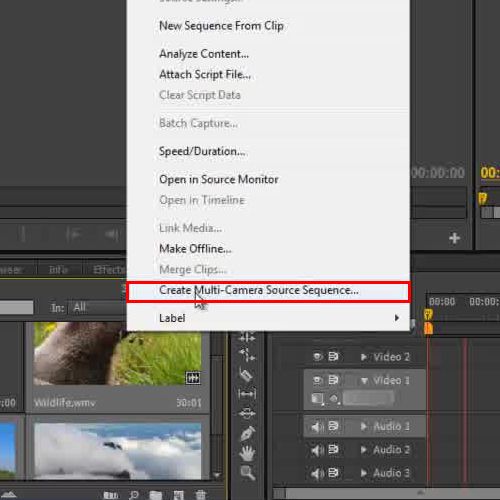Toggle sync lock on Audio 2
This screenshot has width=500, height=500.
click(333, 450)
